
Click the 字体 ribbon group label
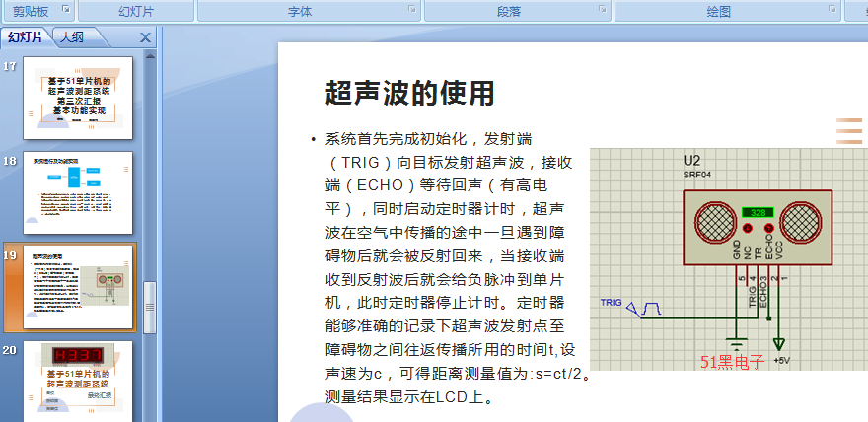(x=300, y=12)
